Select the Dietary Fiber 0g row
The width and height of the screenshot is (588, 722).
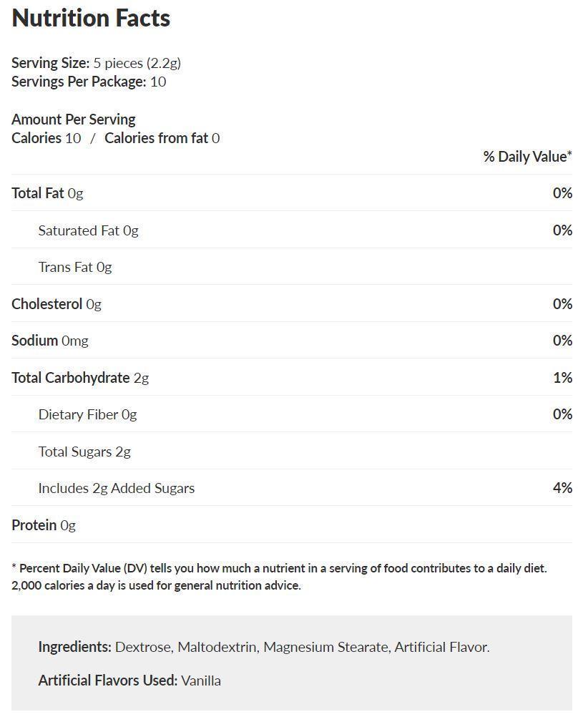point(87,414)
